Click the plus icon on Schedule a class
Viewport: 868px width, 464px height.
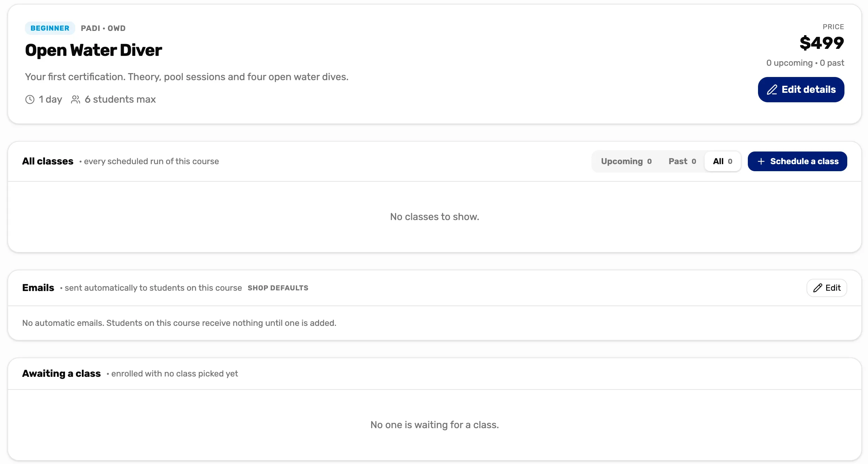761,161
